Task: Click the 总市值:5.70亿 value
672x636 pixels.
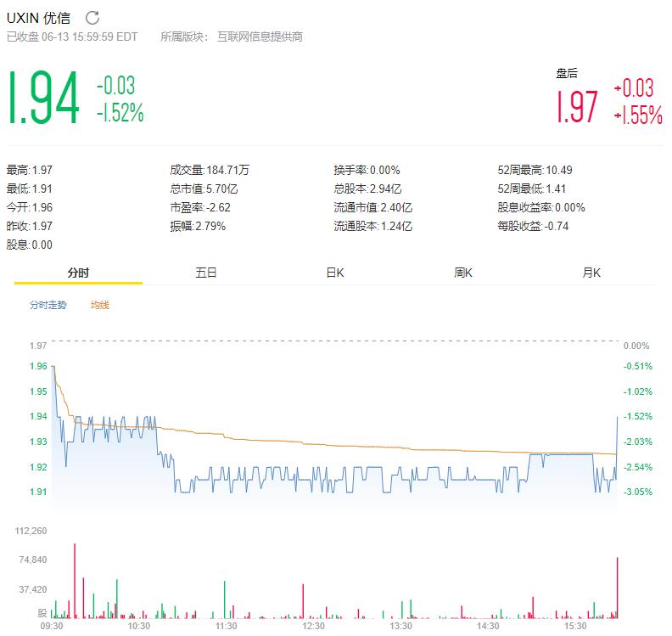Action: [x=204, y=189]
